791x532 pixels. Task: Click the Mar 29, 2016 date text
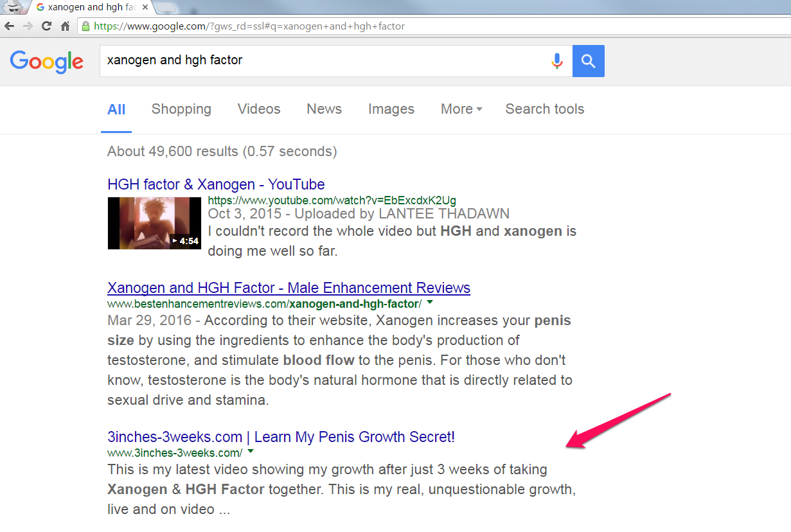(x=149, y=320)
